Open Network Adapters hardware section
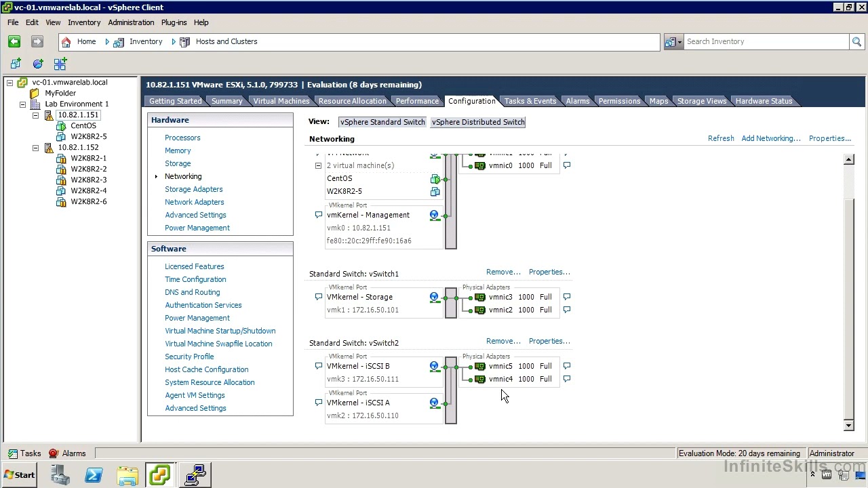Screen dimensions: 868x488 pos(194,202)
